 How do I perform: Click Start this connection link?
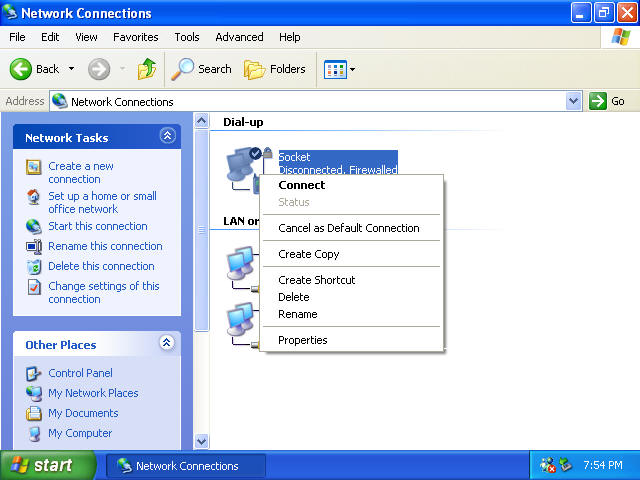pyautogui.click(x=98, y=226)
